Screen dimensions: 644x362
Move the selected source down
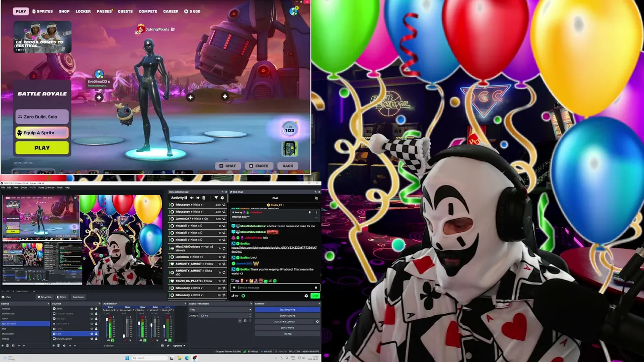tap(74, 345)
